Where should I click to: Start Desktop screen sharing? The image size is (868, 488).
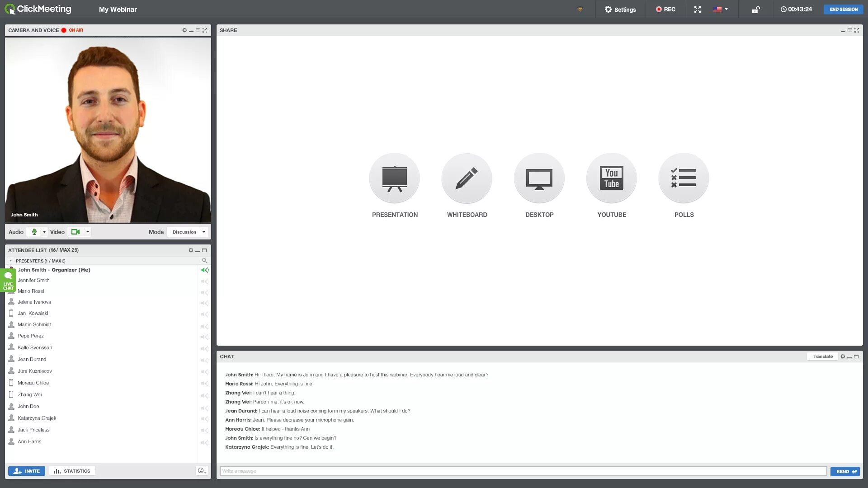539,178
